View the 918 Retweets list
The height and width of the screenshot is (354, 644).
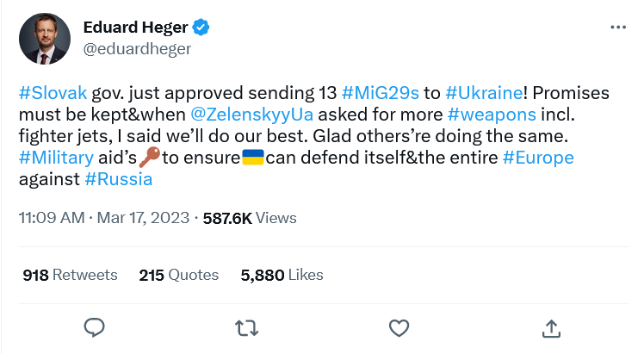coord(70,275)
